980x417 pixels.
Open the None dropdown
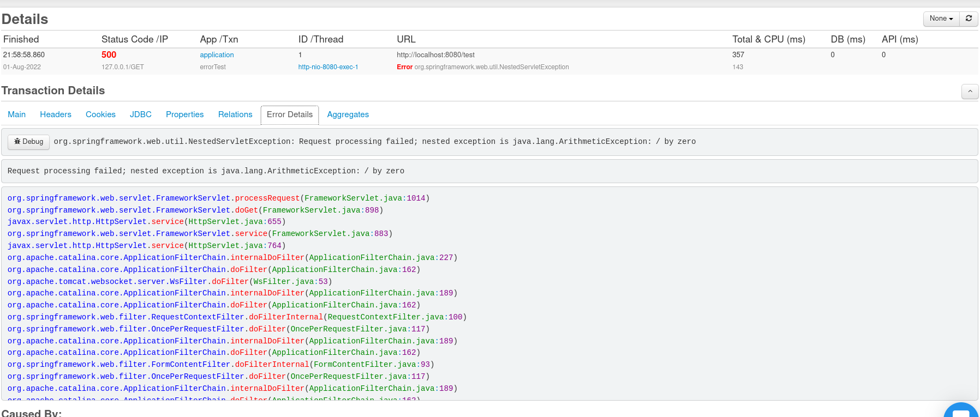(941, 19)
